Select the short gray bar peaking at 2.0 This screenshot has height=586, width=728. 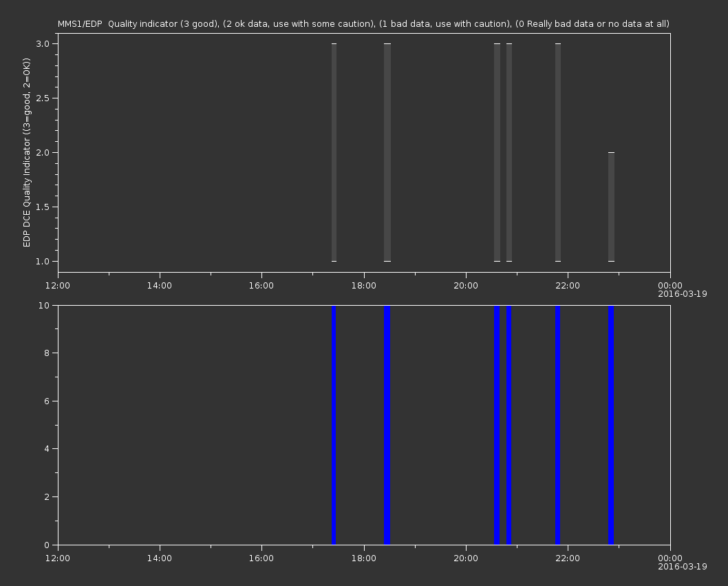[x=611, y=207]
